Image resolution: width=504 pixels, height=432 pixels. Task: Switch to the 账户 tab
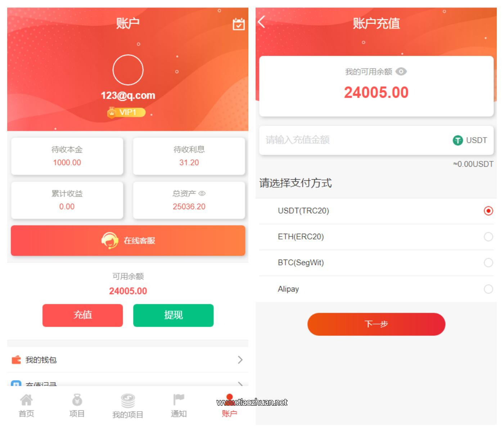point(229,406)
